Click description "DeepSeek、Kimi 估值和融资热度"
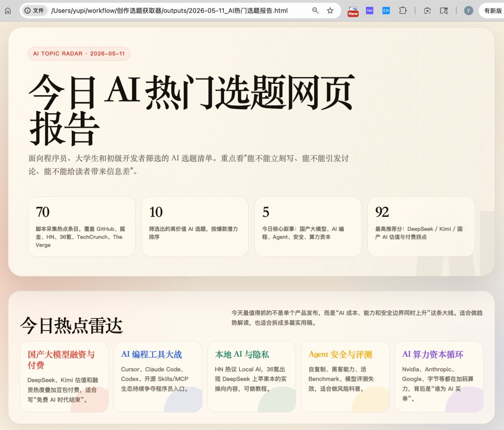The height and width of the screenshot is (430, 504). (x=63, y=390)
